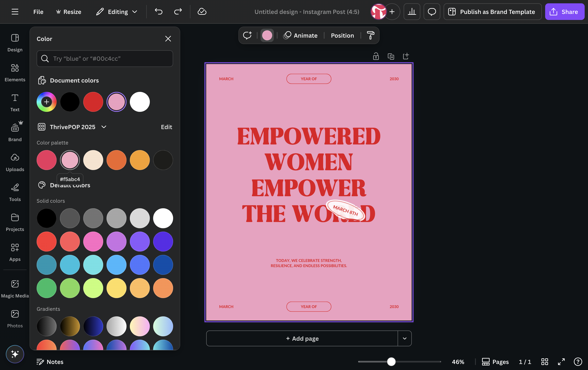Select orange brand palette swatch

(x=117, y=160)
